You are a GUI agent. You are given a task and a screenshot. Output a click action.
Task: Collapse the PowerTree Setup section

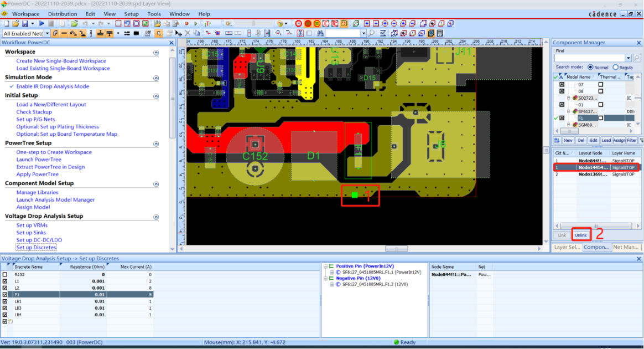pyautogui.click(x=156, y=144)
